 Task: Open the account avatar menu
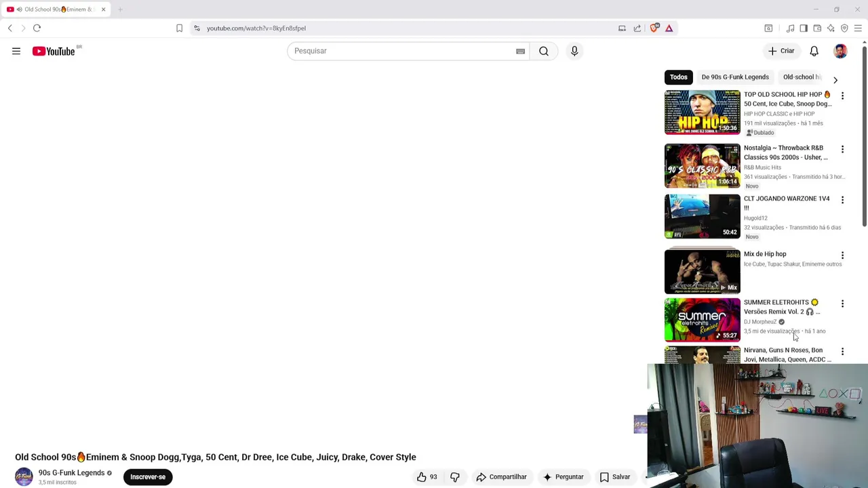tap(840, 51)
